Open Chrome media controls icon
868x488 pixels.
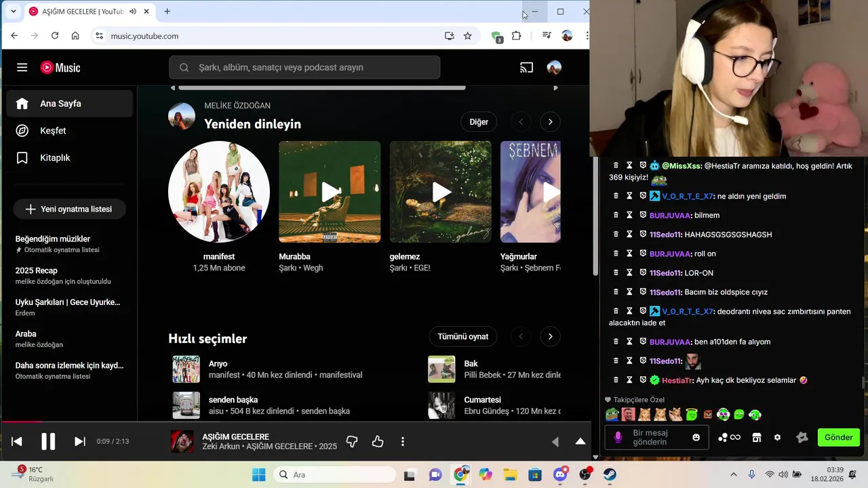[x=547, y=36]
